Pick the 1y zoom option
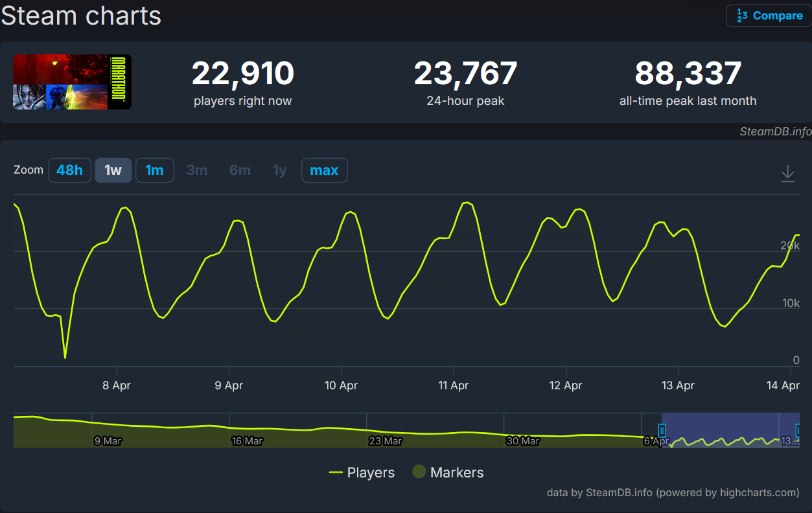 (x=279, y=170)
